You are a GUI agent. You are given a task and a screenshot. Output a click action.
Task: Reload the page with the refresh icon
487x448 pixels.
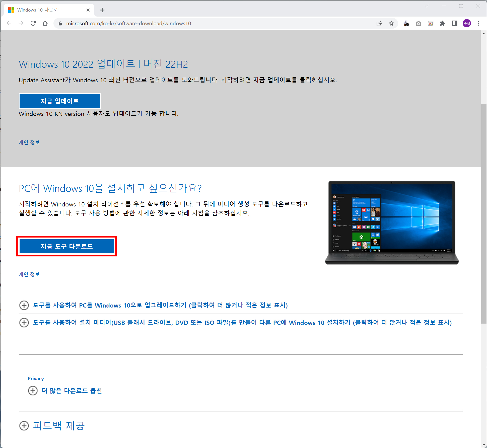33,23
